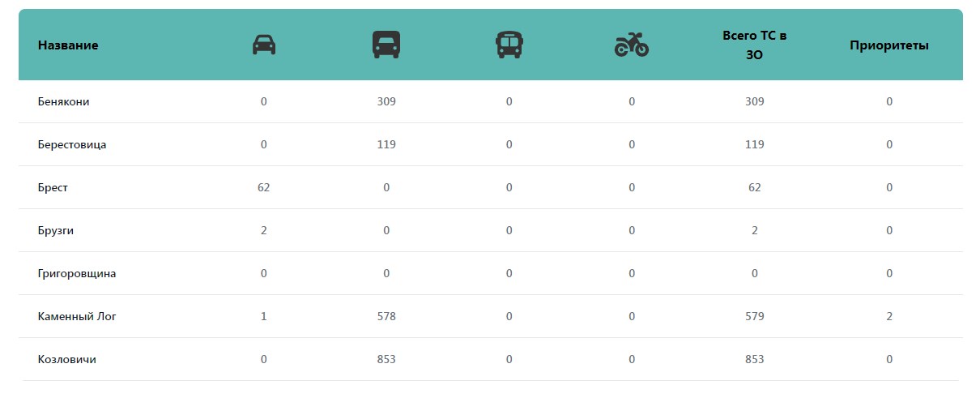980x398 pixels.
Task: Click the passenger car column icon
Action: (x=264, y=45)
